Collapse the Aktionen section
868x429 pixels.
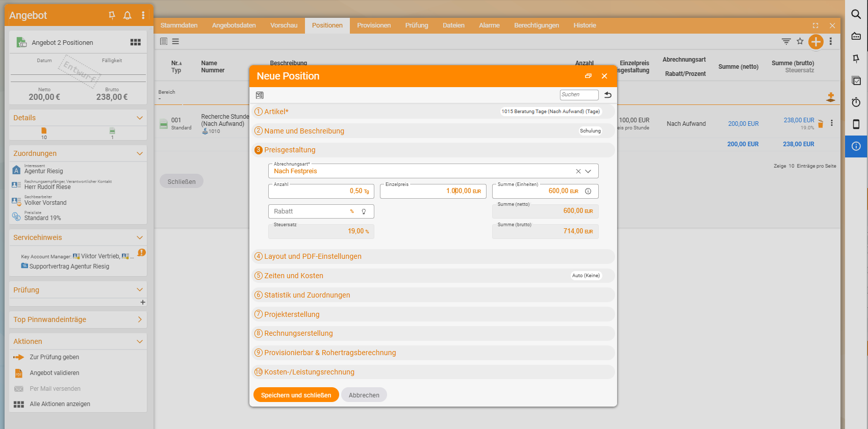click(140, 341)
